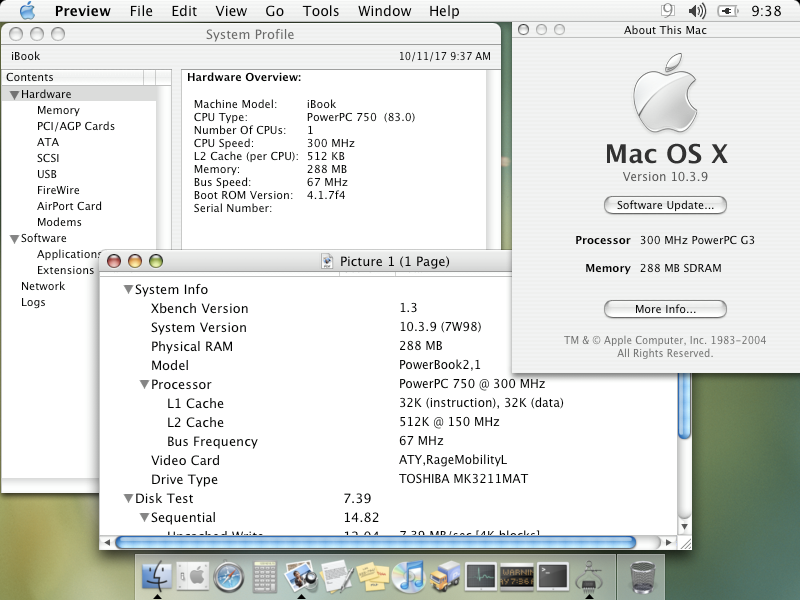Open Finder from the Dock
The height and width of the screenshot is (600, 800).
tap(156, 577)
